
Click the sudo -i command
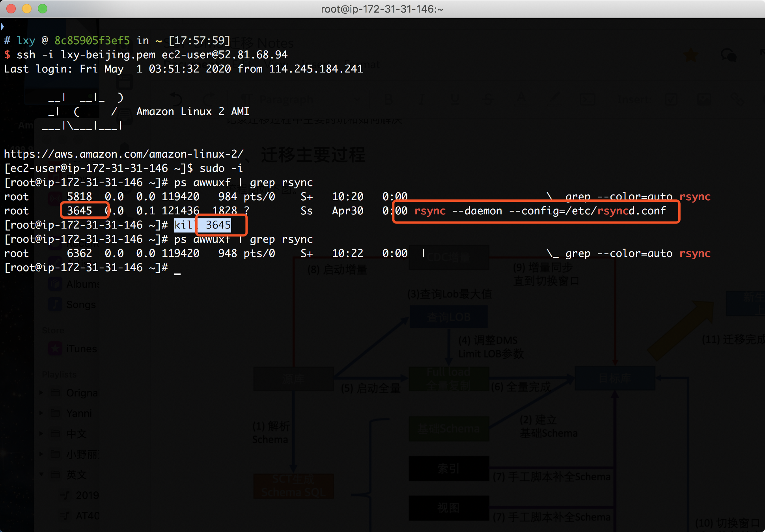(x=221, y=168)
